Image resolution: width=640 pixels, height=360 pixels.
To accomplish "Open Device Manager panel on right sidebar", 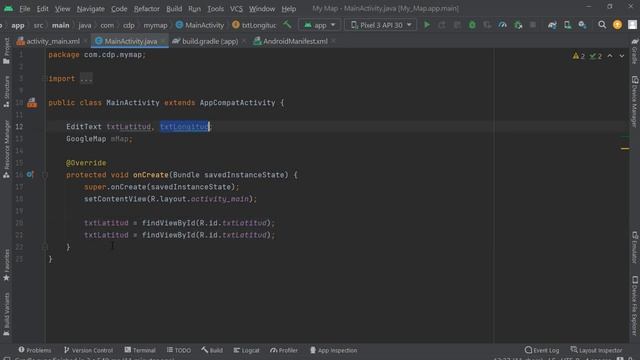I will pyautogui.click(x=635, y=101).
